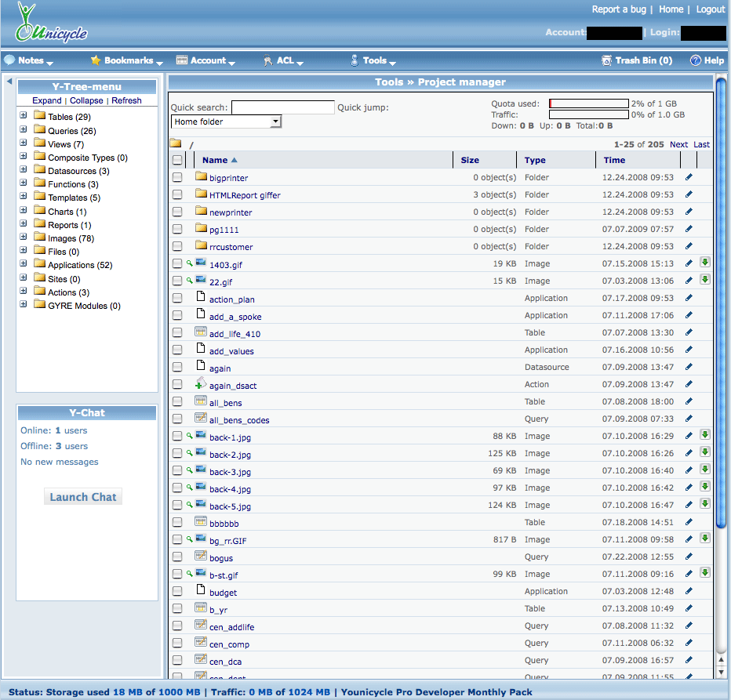
Task: Tick the select-all checkbox in table header
Action: tap(177, 160)
